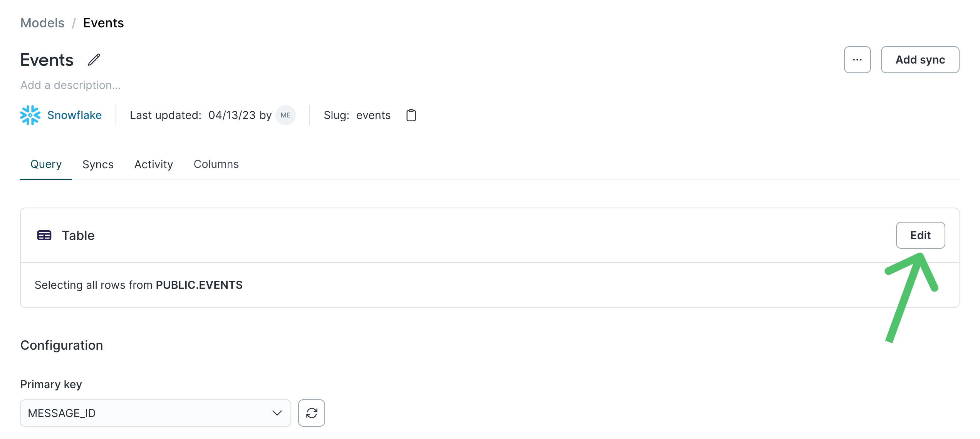Screen dimensions: 980x439
Task: Open more options via the ellipsis button
Action: 857,60
